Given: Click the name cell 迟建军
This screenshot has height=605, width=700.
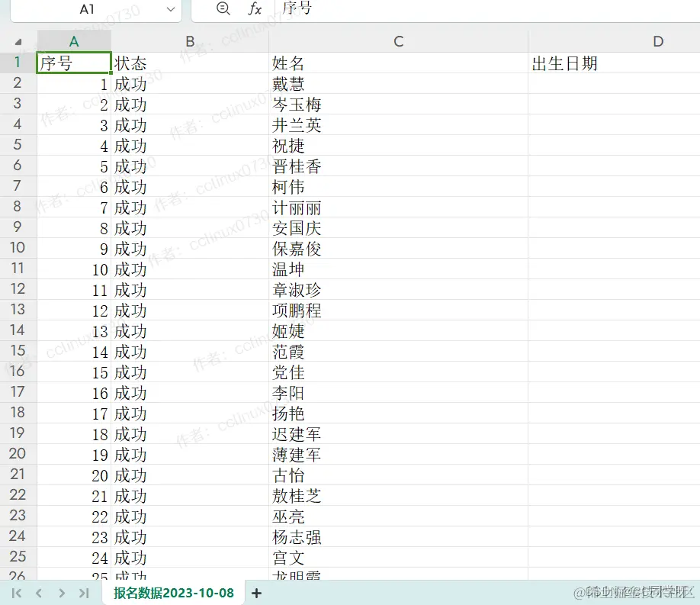Looking at the screenshot, I should (398, 433).
